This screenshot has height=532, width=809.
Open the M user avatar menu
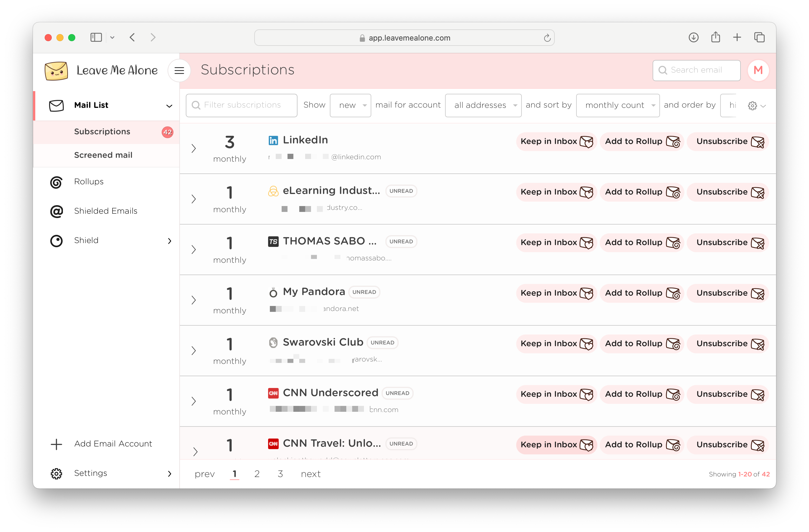pyautogui.click(x=758, y=70)
